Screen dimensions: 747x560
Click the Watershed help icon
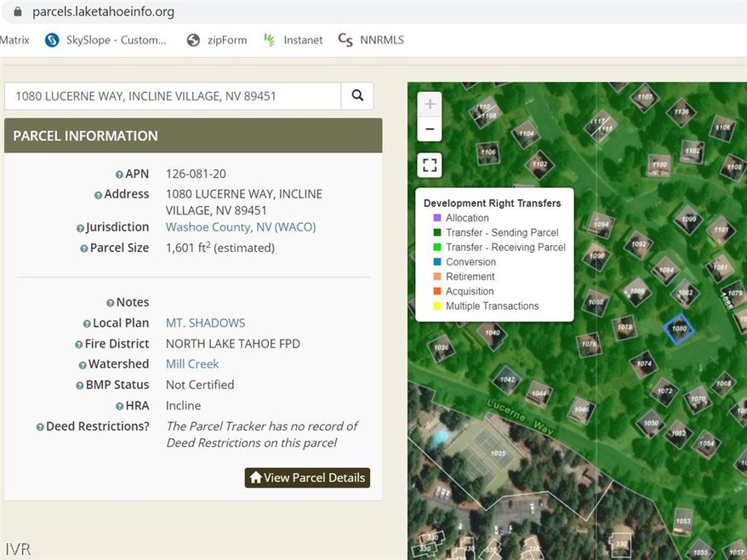(x=83, y=365)
